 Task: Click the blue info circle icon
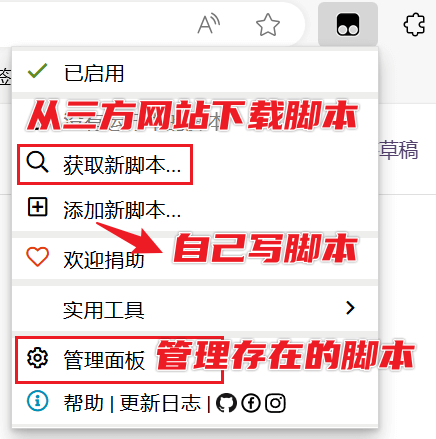pos(37,401)
